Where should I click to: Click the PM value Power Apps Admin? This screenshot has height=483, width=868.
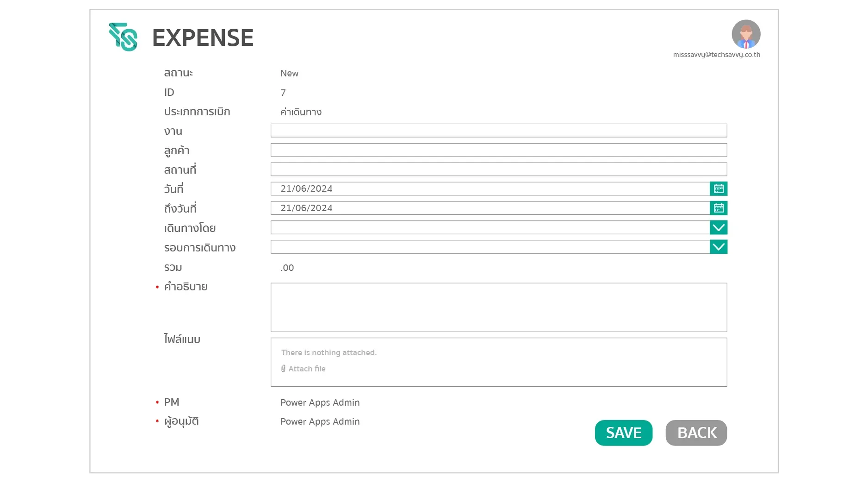(x=320, y=402)
